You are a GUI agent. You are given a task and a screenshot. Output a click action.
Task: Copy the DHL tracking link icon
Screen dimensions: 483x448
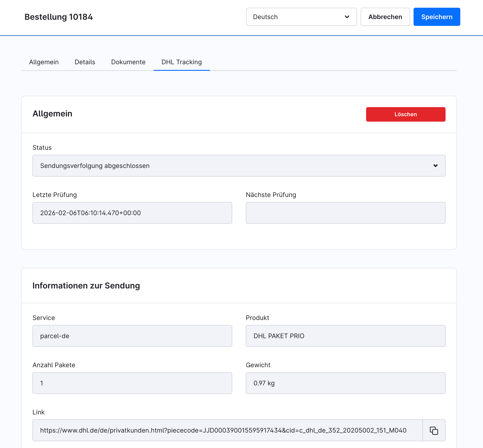(x=434, y=430)
